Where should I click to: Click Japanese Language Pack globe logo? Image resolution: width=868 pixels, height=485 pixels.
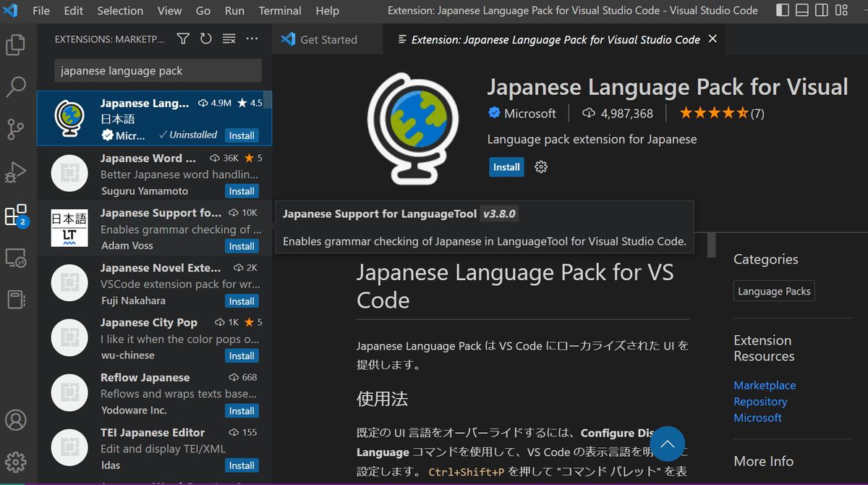[413, 128]
